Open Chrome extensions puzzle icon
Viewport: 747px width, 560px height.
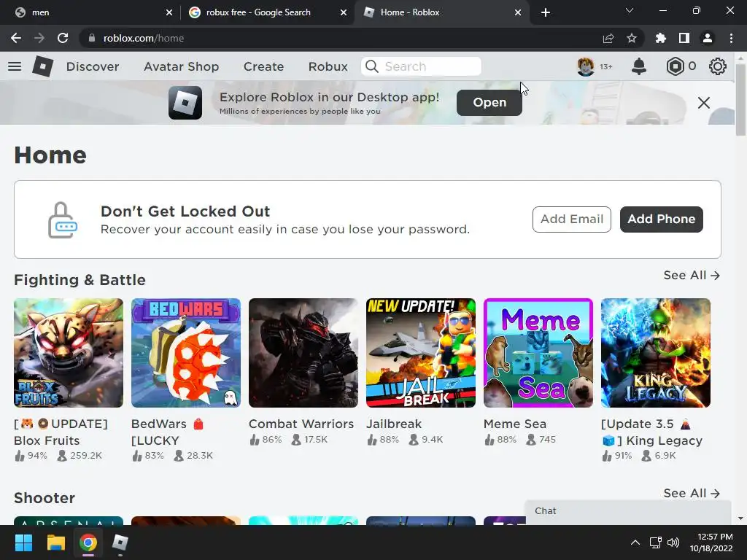(x=661, y=38)
